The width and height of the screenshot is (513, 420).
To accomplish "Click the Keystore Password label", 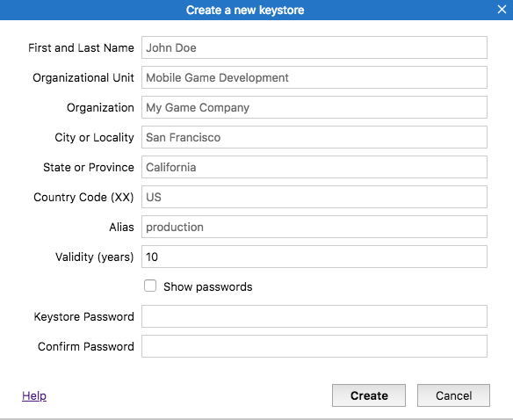I will tap(83, 317).
